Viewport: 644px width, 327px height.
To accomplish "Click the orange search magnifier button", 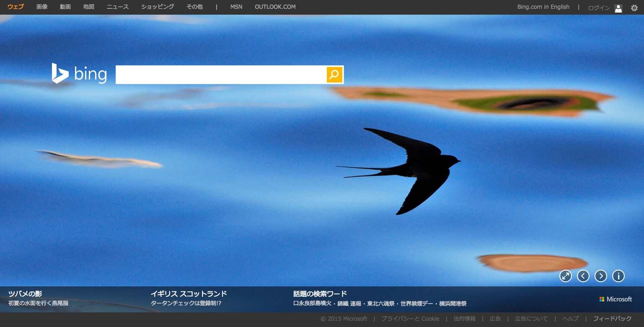I will click(334, 75).
